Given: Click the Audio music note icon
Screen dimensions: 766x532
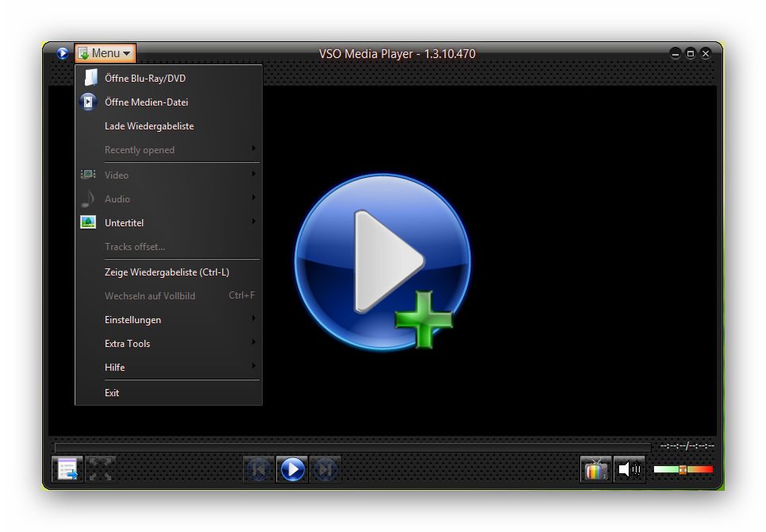Looking at the screenshot, I should click(x=88, y=199).
